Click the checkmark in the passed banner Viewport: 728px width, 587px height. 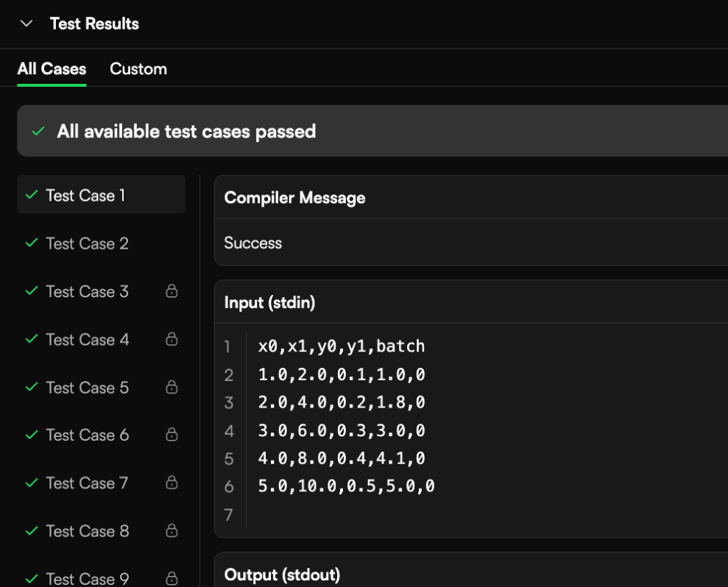pos(38,132)
